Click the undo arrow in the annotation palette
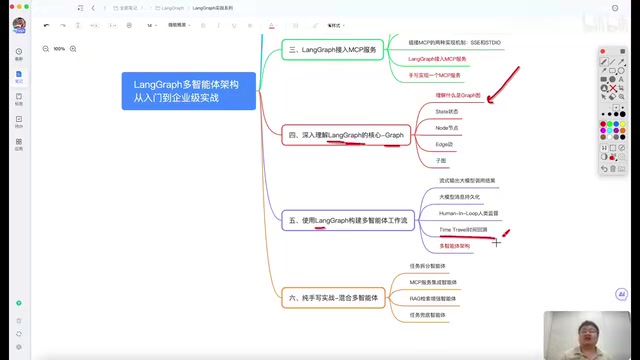 pyautogui.click(x=604, y=169)
